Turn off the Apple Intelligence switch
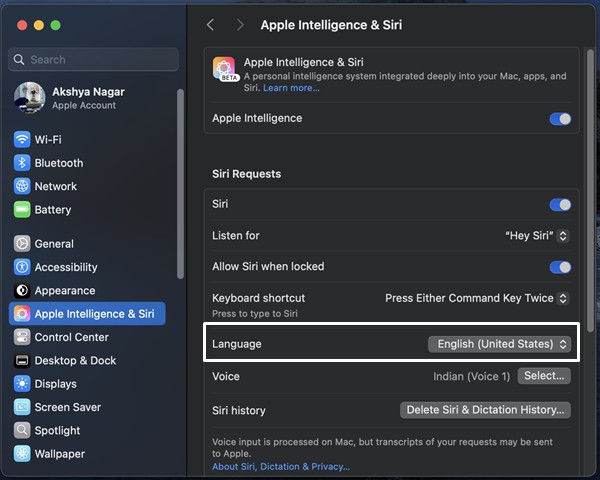The image size is (600, 480). point(560,119)
